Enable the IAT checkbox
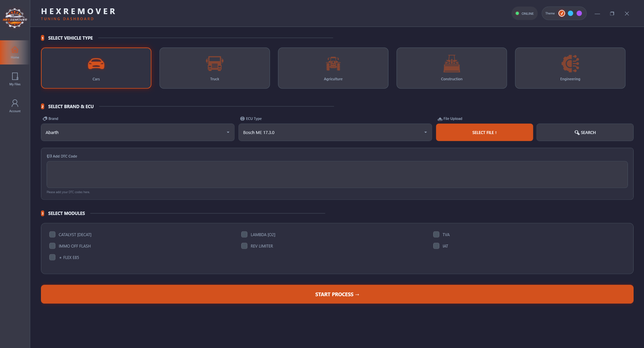Image resolution: width=644 pixels, height=348 pixels. pyautogui.click(x=436, y=246)
